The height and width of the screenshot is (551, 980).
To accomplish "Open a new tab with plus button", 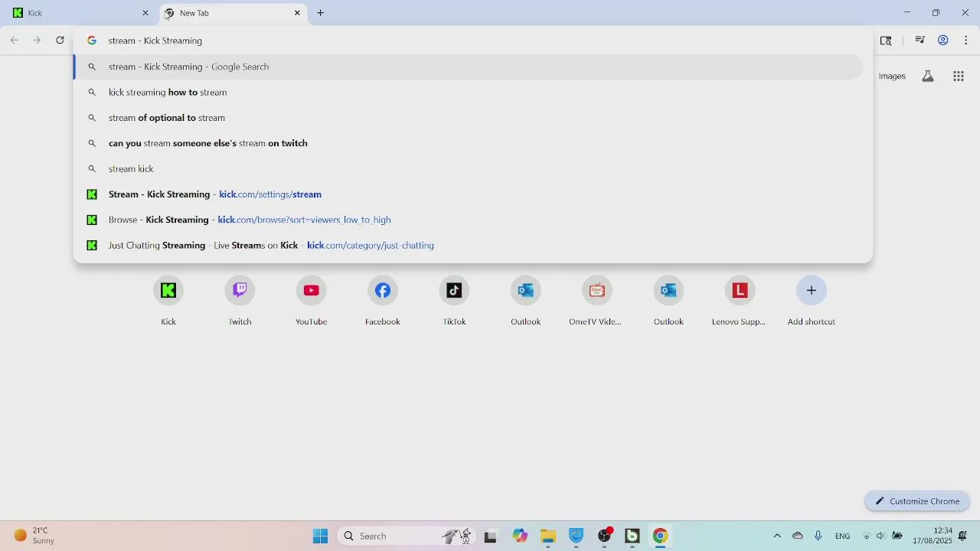I will (x=321, y=13).
